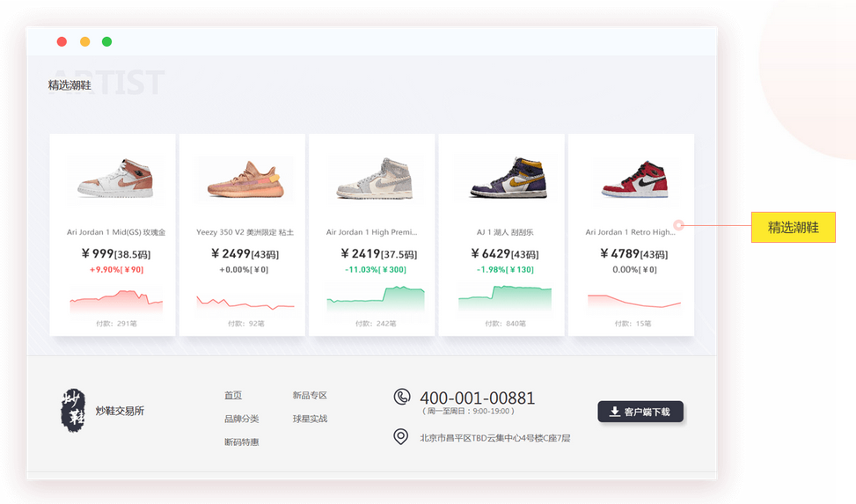856x504 pixels.
Task: Open the 球星实战 footer link
Action: [310, 419]
